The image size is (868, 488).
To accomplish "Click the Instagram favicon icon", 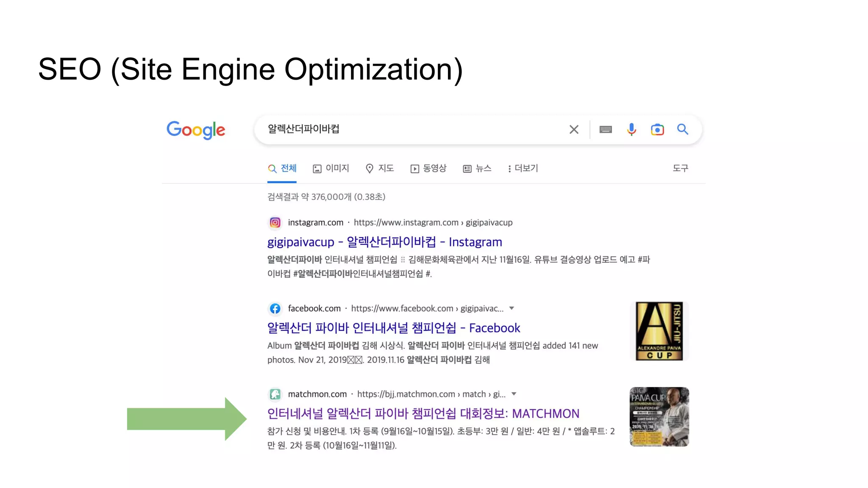I will pyautogui.click(x=275, y=222).
